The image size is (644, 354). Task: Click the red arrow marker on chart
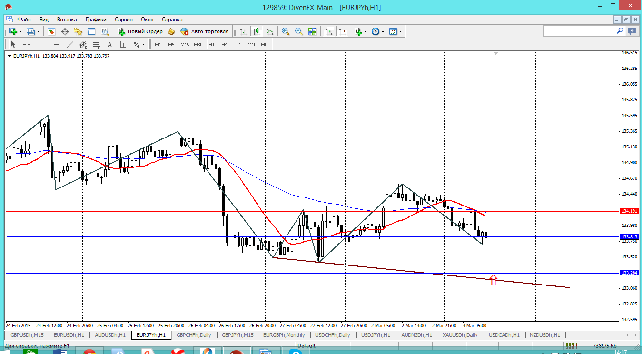point(494,280)
